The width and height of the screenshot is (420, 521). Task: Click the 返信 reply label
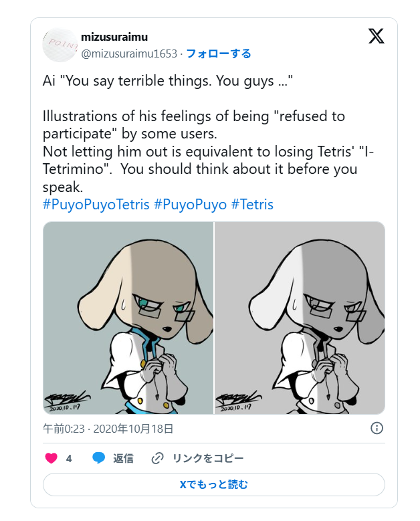123,458
